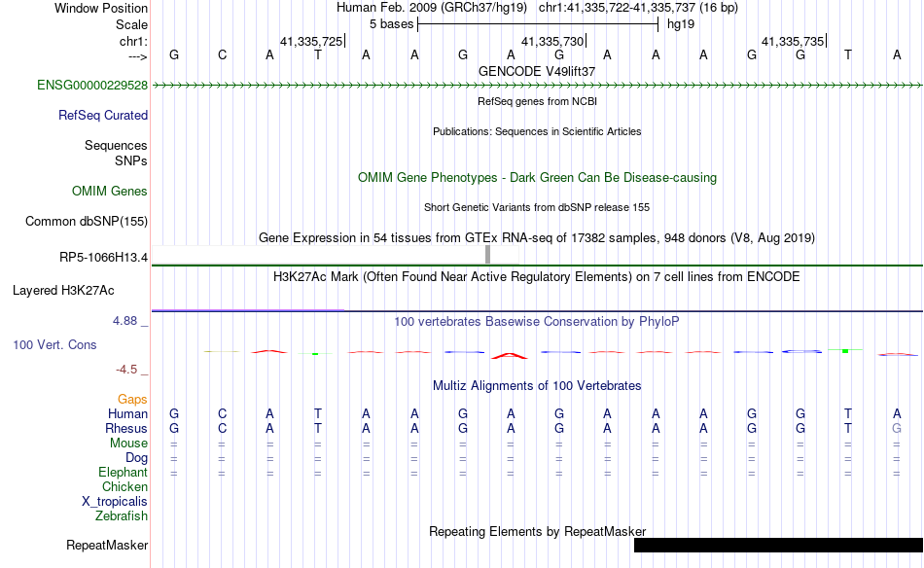Viewport: 924px width, 568px height.
Task: Click the base C in the chr1 sequence row
Action: tap(222, 54)
